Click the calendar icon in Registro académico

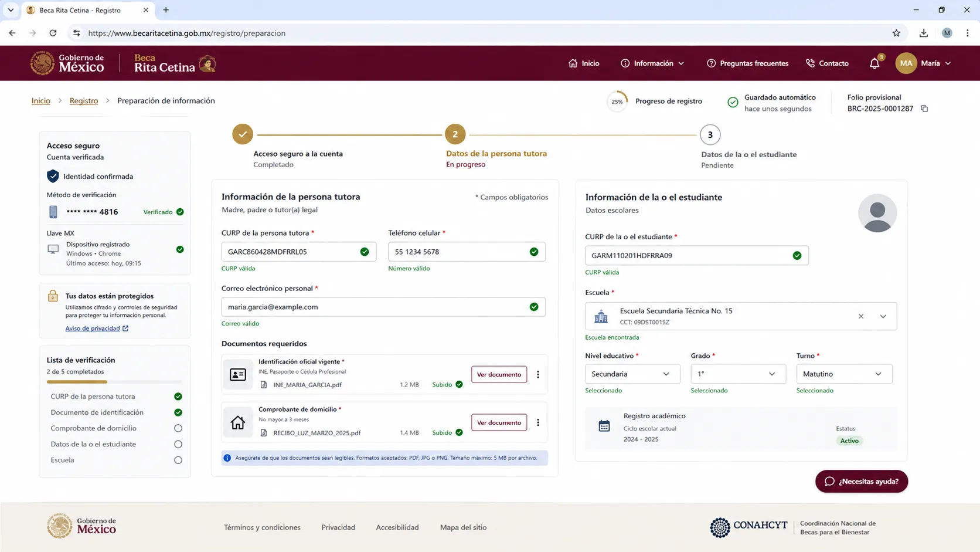point(604,426)
